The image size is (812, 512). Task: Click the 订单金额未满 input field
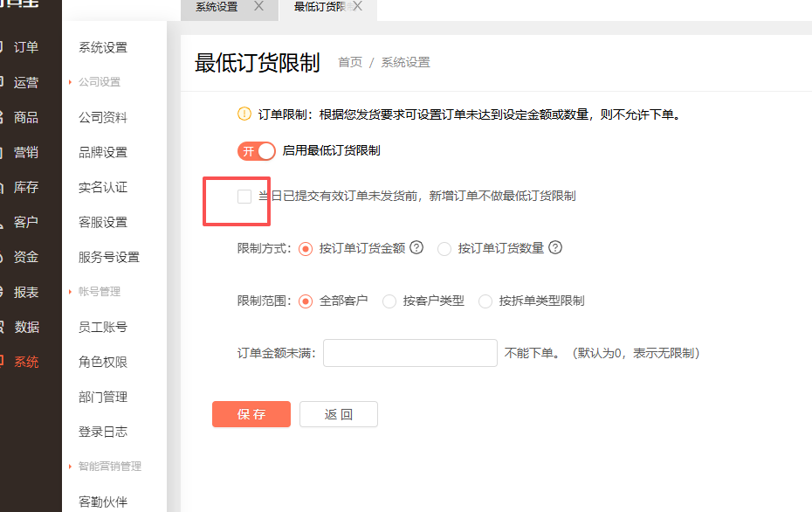pos(410,353)
